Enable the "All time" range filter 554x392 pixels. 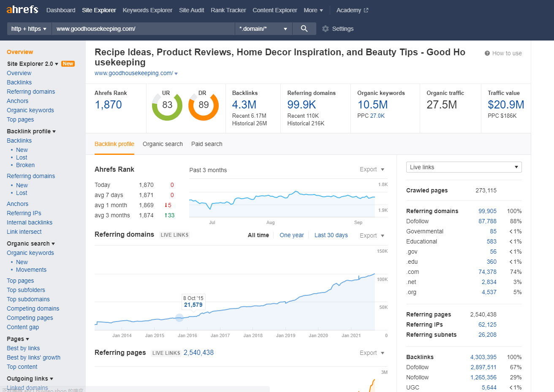click(x=258, y=235)
